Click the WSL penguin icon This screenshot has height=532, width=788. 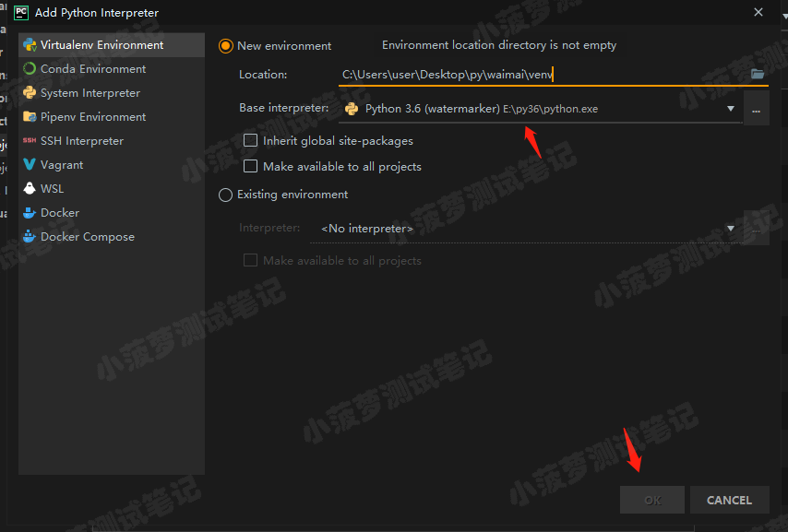(x=30, y=188)
